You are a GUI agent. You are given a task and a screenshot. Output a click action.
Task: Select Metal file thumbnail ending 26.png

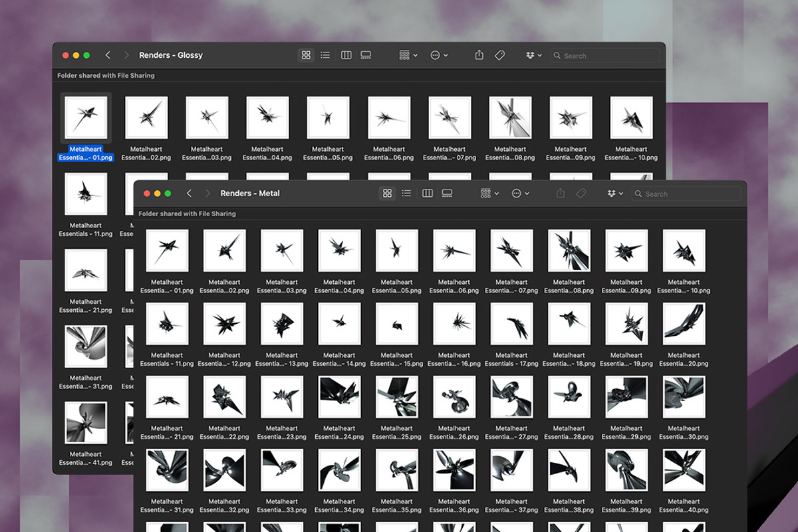[454, 397]
